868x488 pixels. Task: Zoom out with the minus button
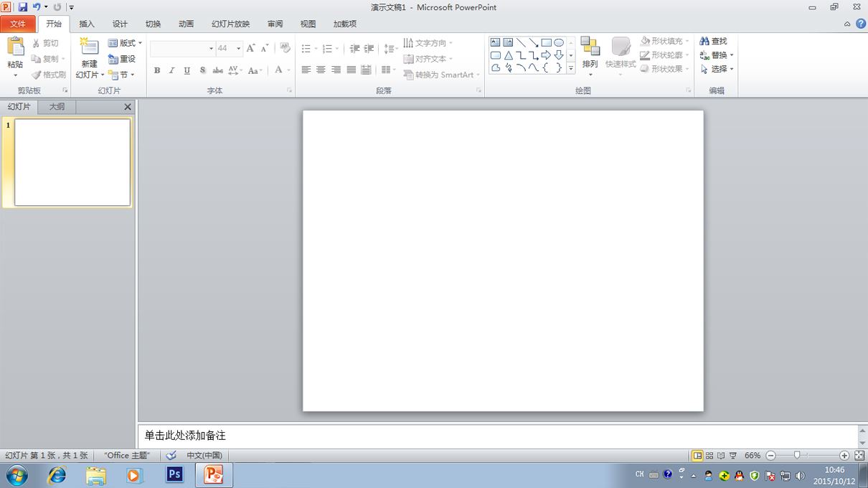point(770,456)
